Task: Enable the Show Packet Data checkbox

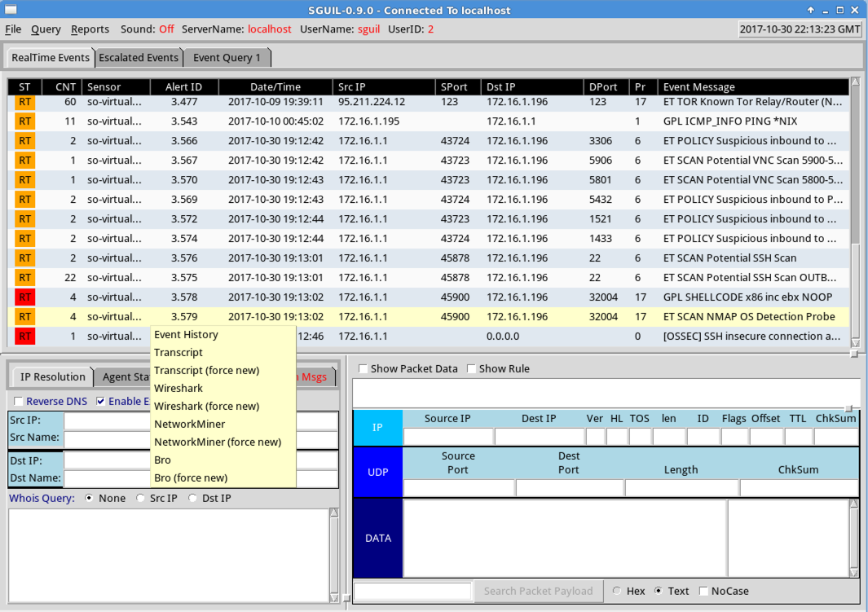Action: [364, 369]
